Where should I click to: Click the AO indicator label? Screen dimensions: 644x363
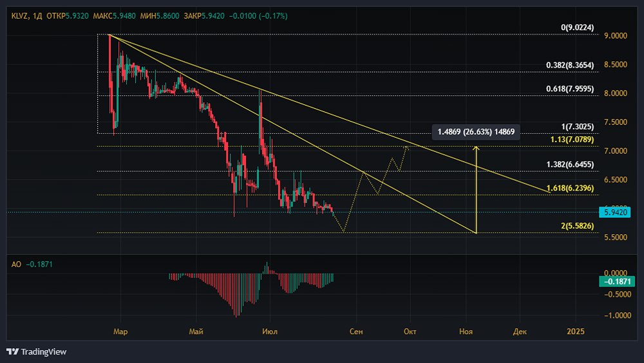(x=16, y=264)
